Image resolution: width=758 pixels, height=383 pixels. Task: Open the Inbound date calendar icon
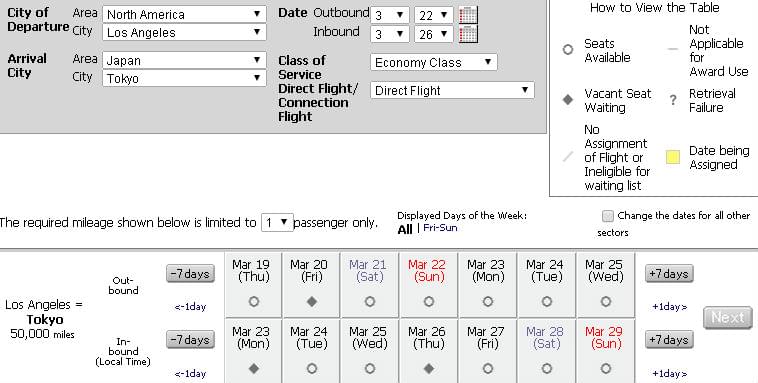468,34
